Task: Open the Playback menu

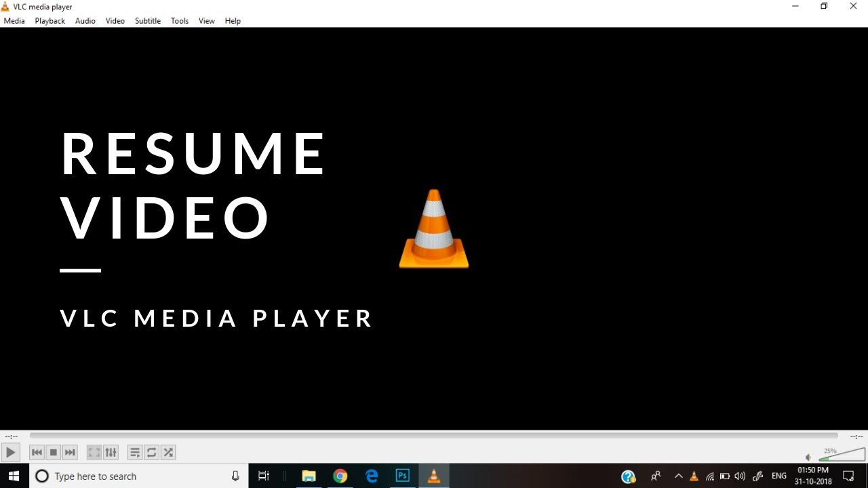Action: pos(50,21)
